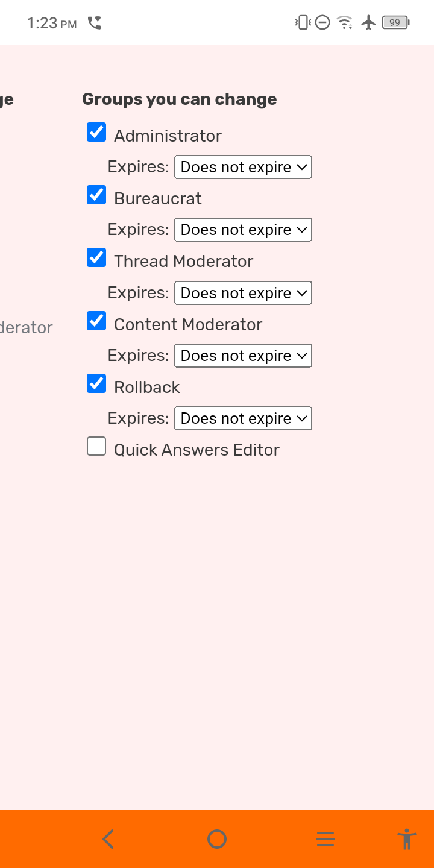Uncheck the Administrator group checkbox
This screenshot has height=868, width=434.
click(x=96, y=132)
